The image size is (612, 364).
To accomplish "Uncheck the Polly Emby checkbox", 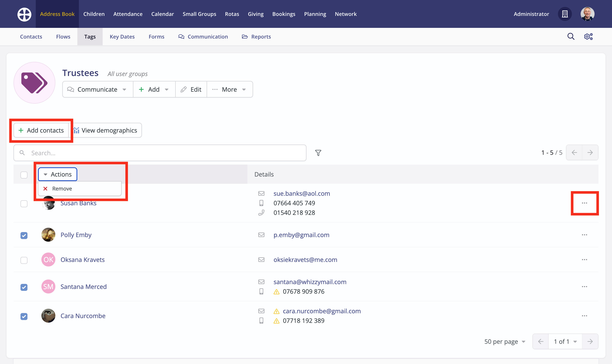I will 24,236.
